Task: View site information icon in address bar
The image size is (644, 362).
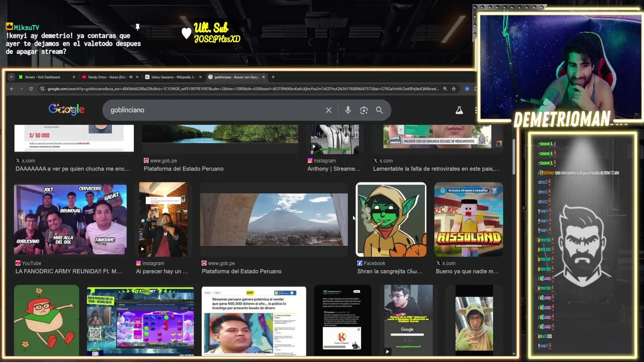Action: (x=43, y=89)
